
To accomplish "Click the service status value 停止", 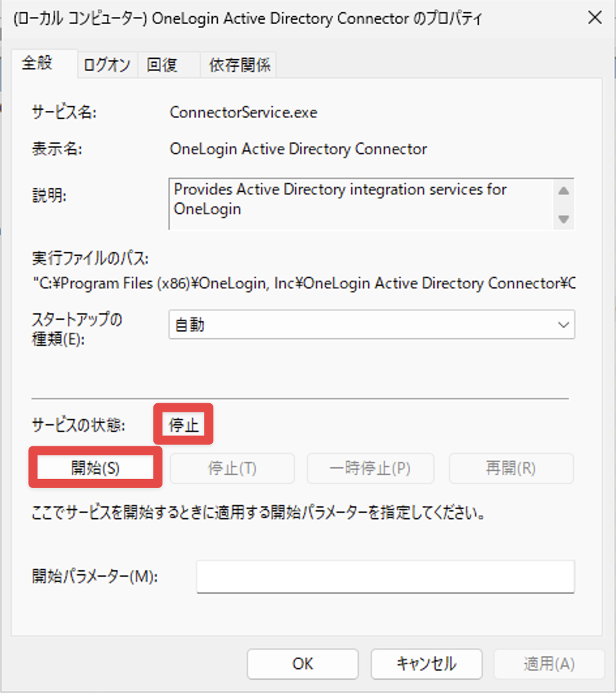I will [184, 425].
